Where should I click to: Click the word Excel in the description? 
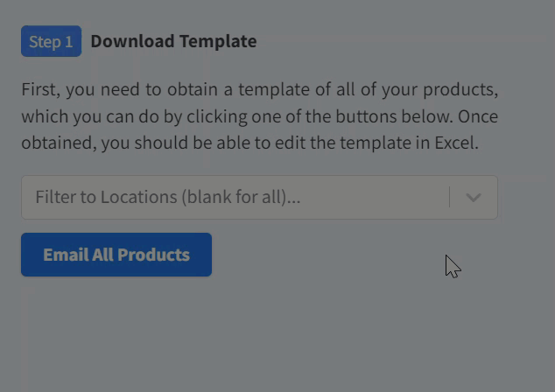tap(455, 143)
